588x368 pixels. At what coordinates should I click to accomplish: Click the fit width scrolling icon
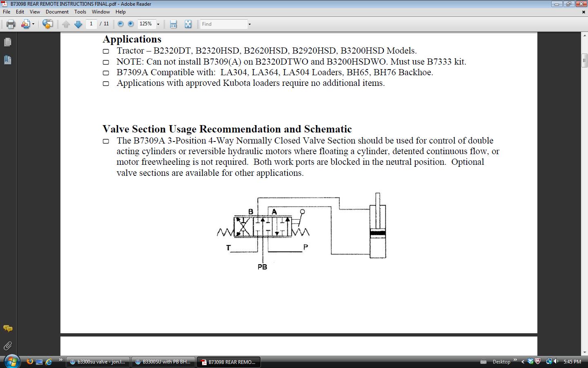(173, 24)
